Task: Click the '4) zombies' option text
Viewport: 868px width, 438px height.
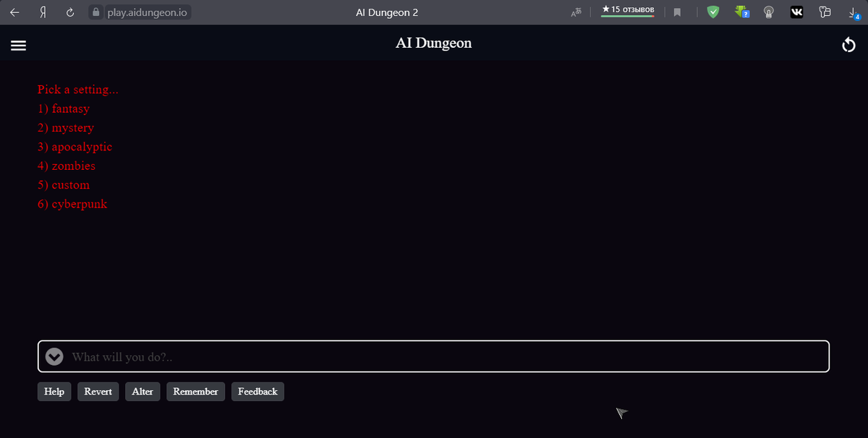Action: pos(67,166)
